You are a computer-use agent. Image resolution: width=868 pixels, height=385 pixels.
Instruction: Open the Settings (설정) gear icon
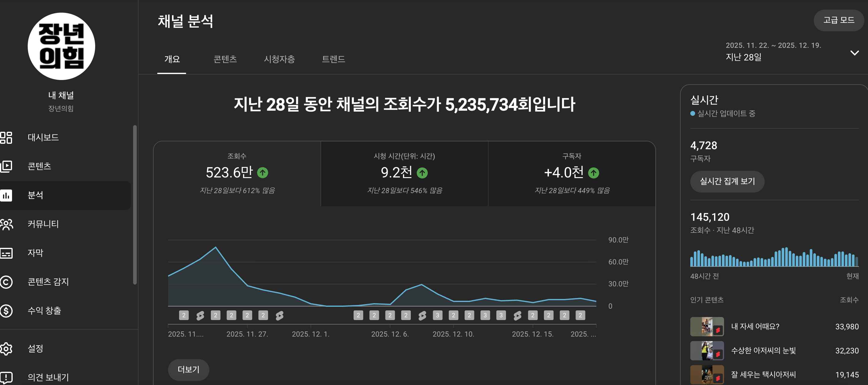click(x=6, y=349)
